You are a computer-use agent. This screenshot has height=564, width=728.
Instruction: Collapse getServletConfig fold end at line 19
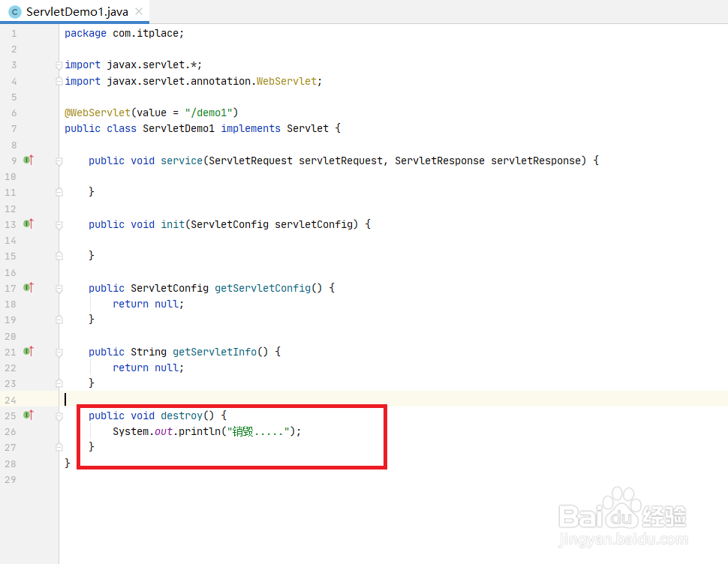[59, 319]
